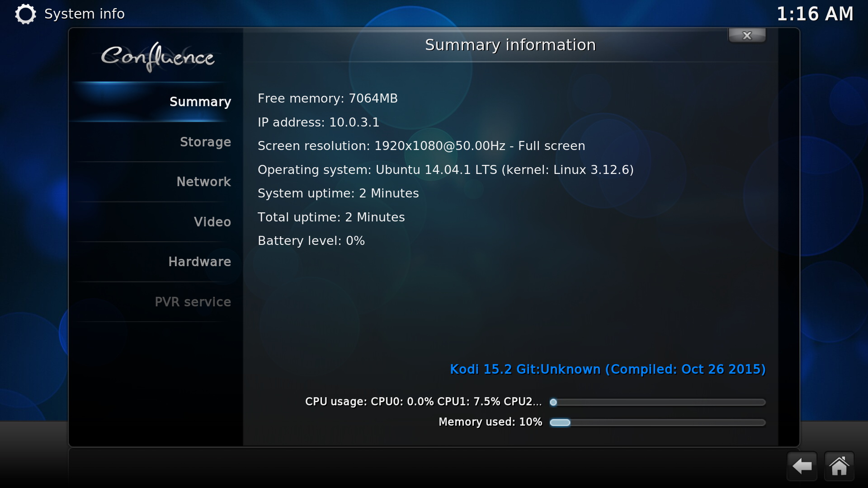The width and height of the screenshot is (868, 488).
Task: Close the system info dialog
Action: pyautogui.click(x=747, y=35)
